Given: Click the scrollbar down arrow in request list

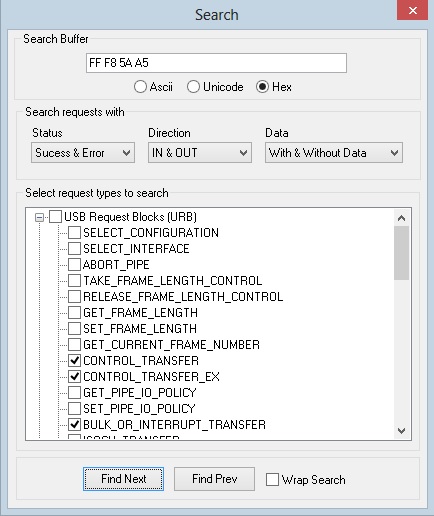Looking at the screenshot, I should pos(401,431).
